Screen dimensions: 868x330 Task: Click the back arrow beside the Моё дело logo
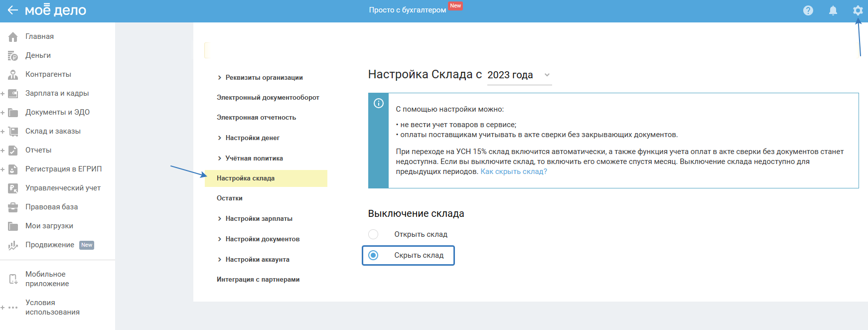tap(12, 10)
